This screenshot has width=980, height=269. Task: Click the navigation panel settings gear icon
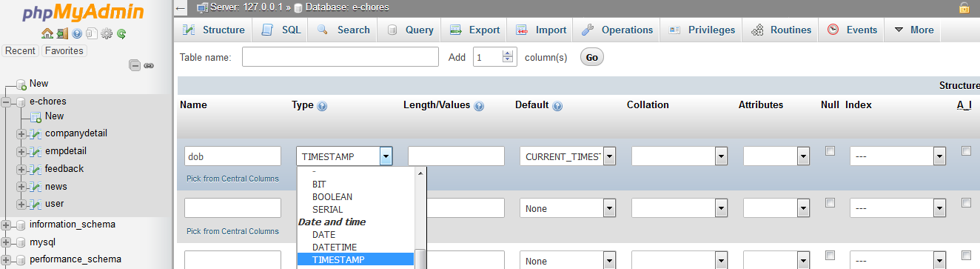[x=106, y=33]
